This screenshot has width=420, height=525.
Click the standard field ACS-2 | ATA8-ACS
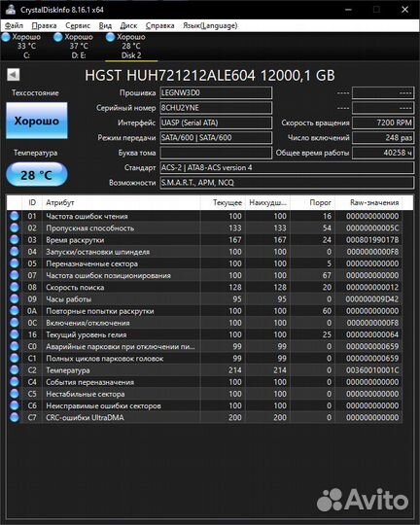(x=287, y=167)
